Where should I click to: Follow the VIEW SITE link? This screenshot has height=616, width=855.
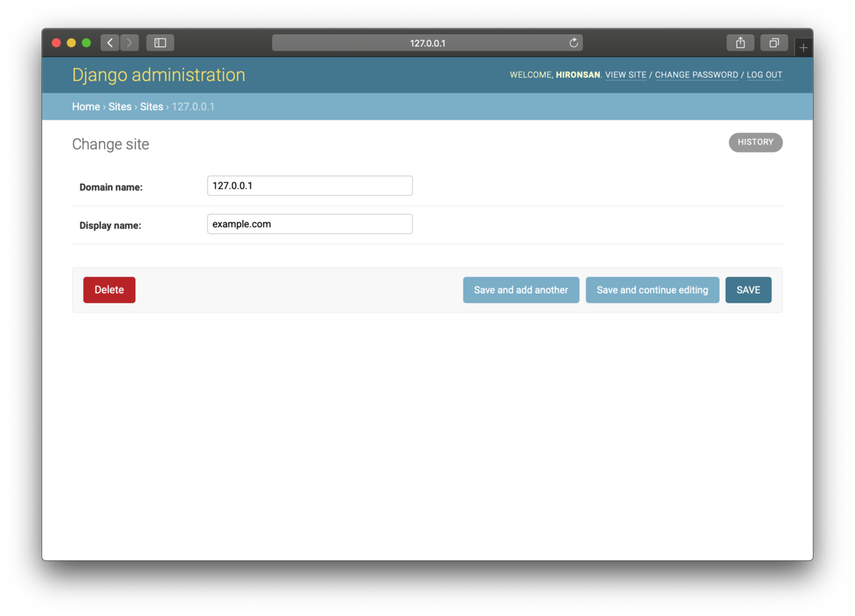(x=626, y=75)
